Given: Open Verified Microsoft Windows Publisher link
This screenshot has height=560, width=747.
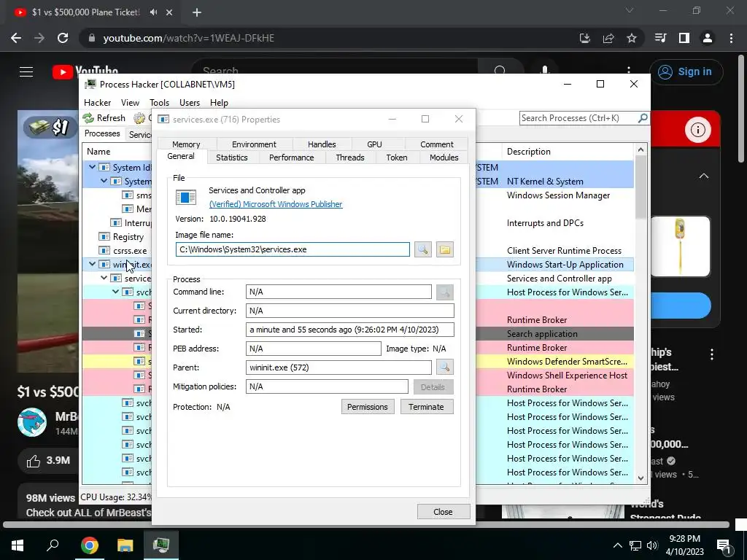Looking at the screenshot, I should pos(276,204).
